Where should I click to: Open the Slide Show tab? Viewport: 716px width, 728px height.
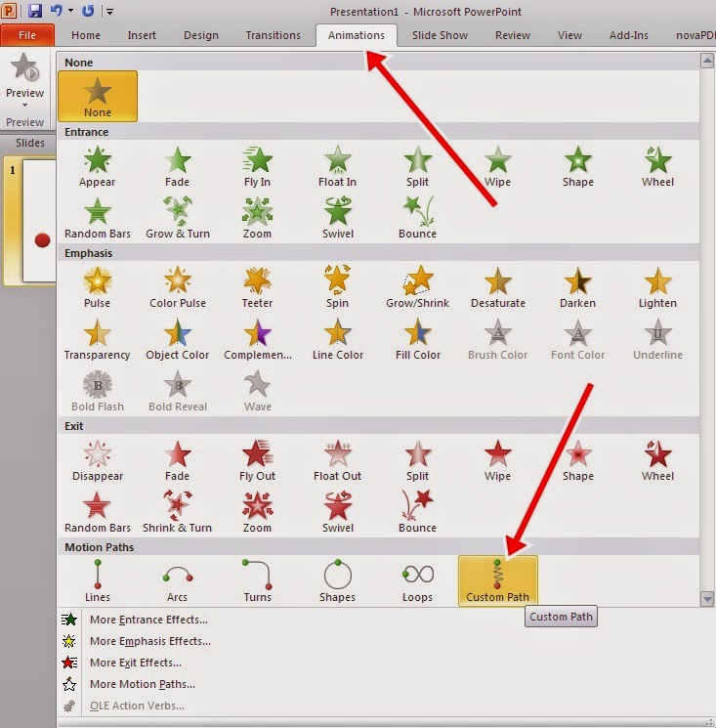pyautogui.click(x=440, y=35)
